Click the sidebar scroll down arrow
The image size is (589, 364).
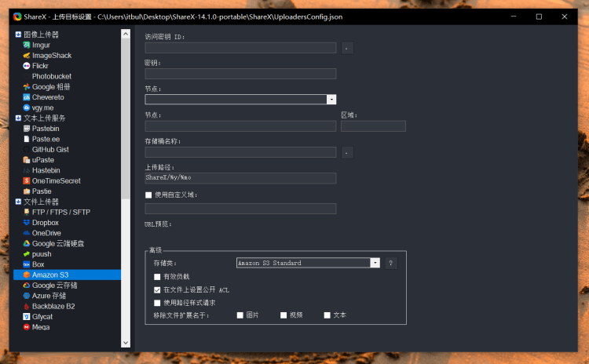pos(126,343)
